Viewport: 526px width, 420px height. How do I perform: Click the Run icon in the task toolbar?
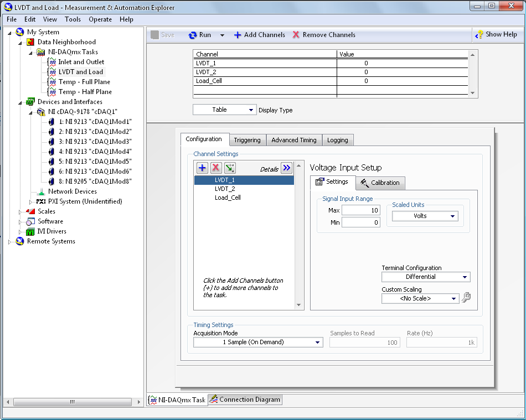pyautogui.click(x=193, y=35)
